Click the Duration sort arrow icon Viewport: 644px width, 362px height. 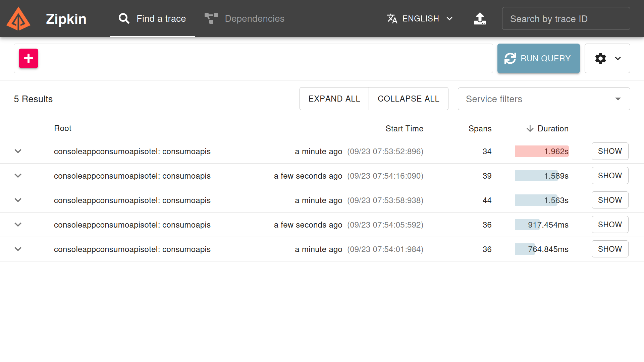[530, 129]
